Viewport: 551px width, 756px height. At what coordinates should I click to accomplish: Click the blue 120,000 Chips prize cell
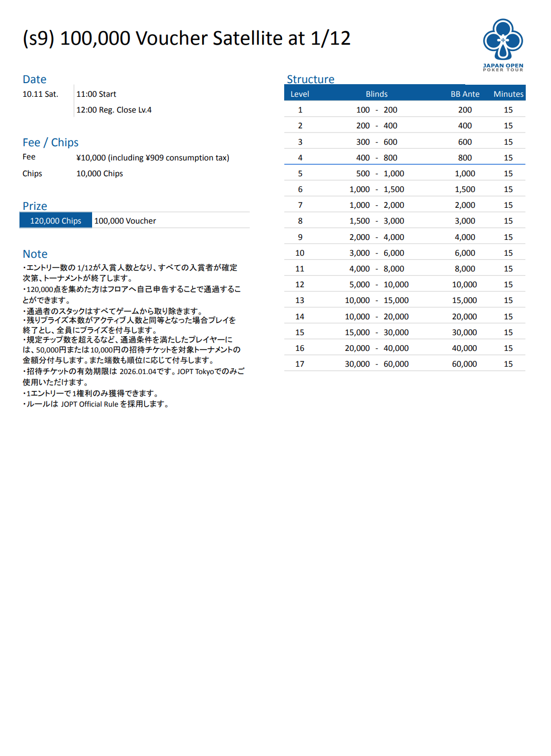pyautogui.click(x=56, y=221)
